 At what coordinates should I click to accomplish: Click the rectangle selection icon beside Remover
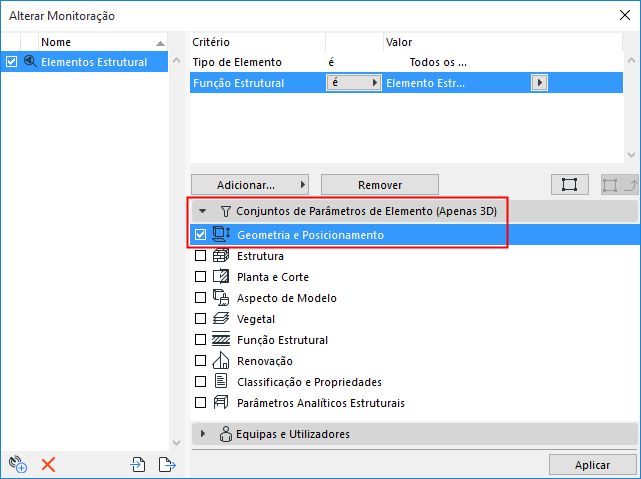[x=569, y=185]
